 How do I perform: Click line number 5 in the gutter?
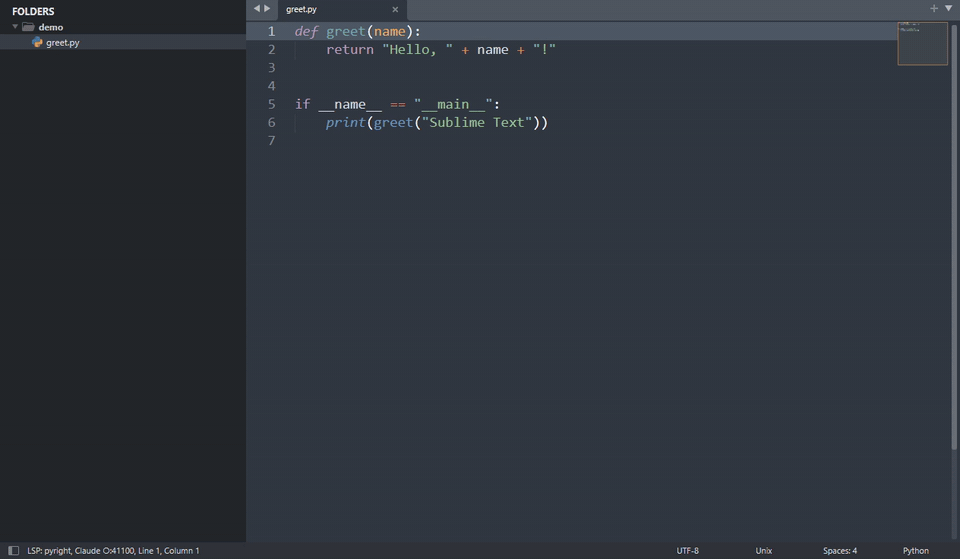click(271, 104)
